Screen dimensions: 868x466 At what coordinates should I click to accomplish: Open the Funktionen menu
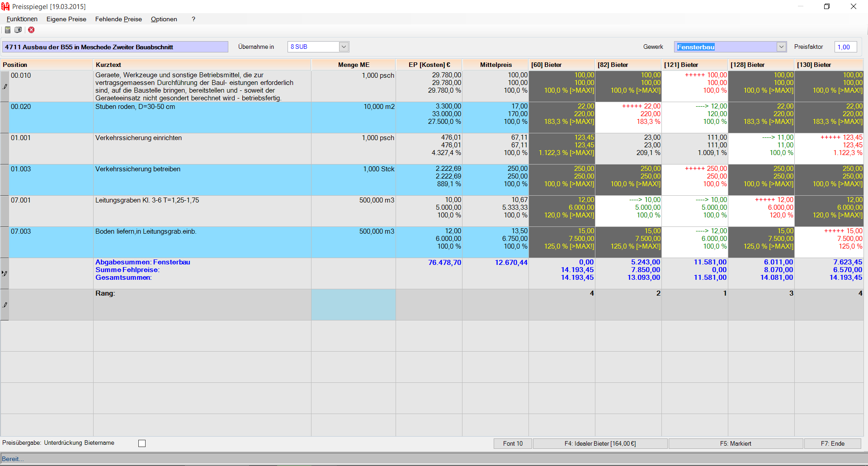click(x=22, y=19)
